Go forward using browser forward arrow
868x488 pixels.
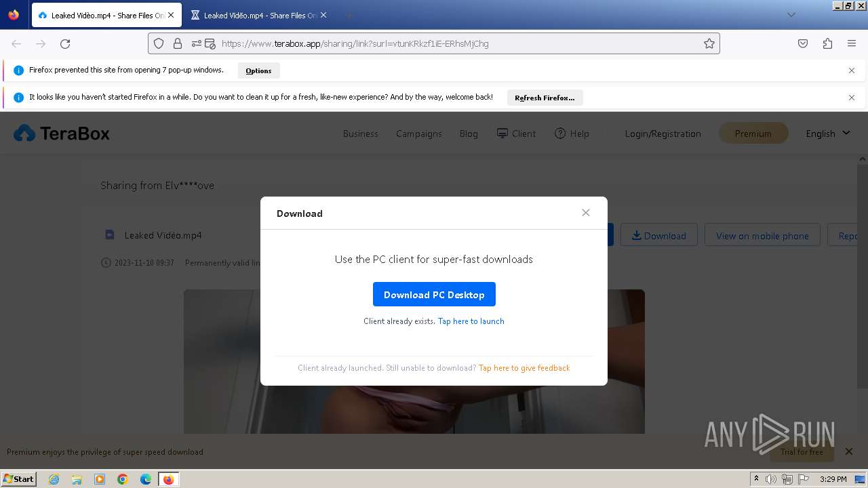click(x=41, y=43)
